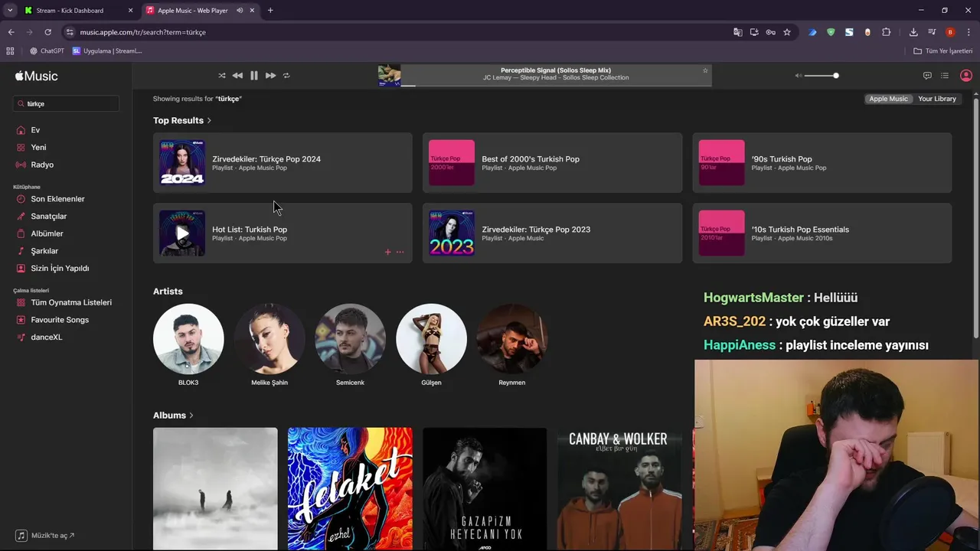Go back in the browser

click(x=11, y=32)
